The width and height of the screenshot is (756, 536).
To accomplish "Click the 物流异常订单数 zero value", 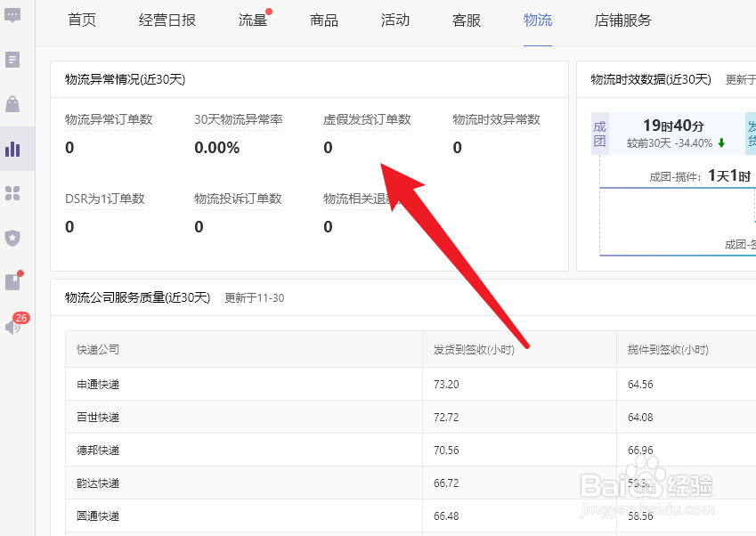I will click(x=69, y=148).
